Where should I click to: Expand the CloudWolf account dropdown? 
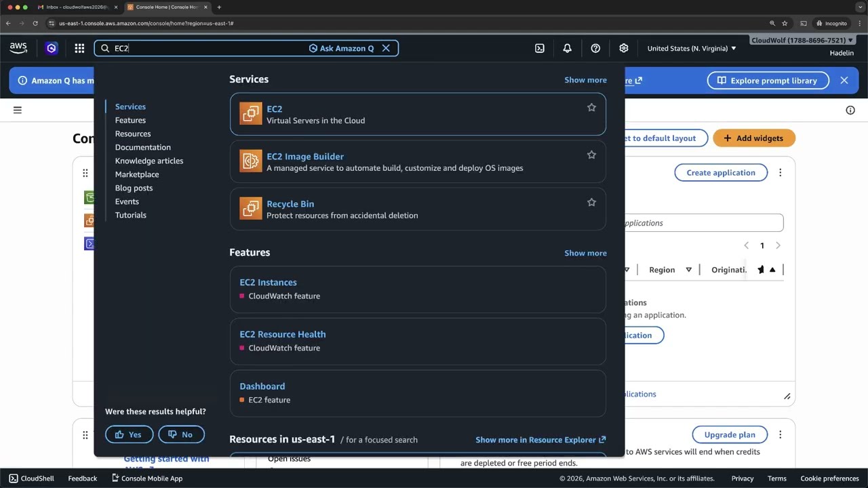click(x=802, y=40)
